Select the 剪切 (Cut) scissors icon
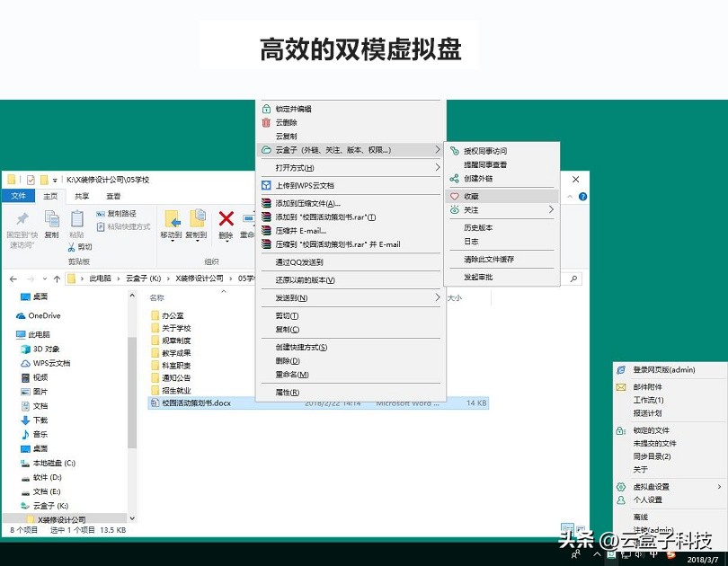The height and width of the screenshot is (566, 728). (x=71, y=248)
